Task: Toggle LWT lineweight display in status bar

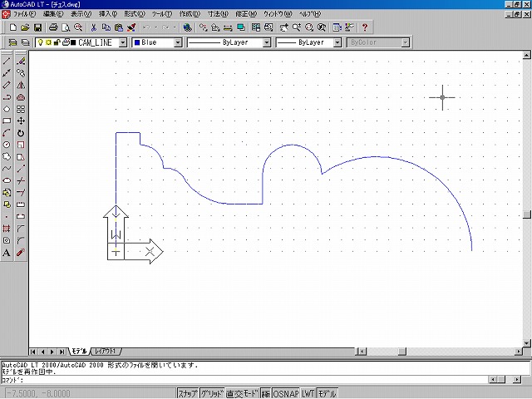Action: pos(308,393)
